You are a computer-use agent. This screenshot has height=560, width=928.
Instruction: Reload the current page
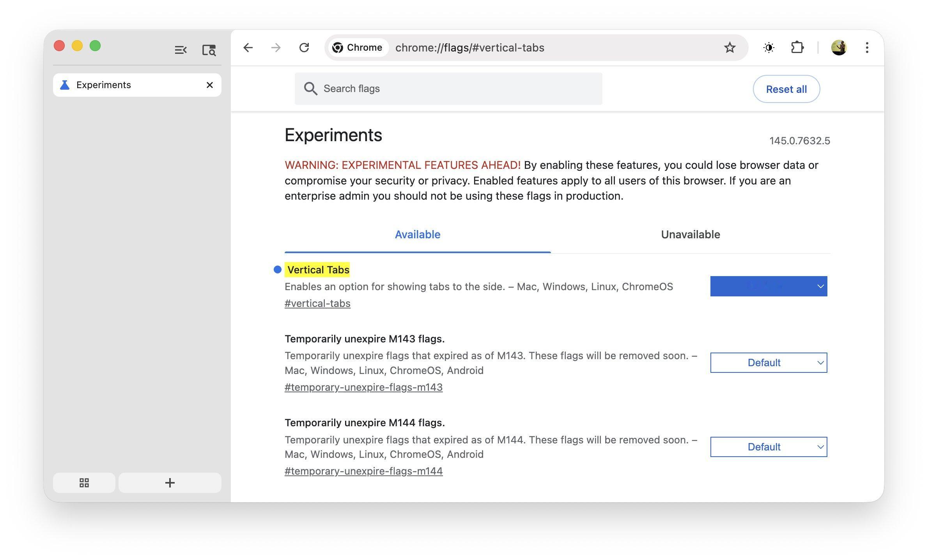[x=305, y=48]
